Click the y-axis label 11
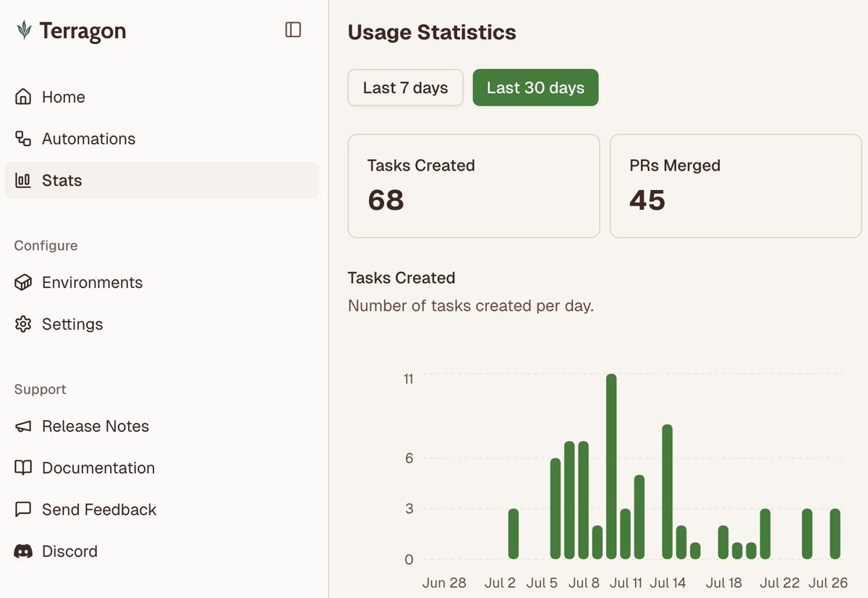 point(408,379)
